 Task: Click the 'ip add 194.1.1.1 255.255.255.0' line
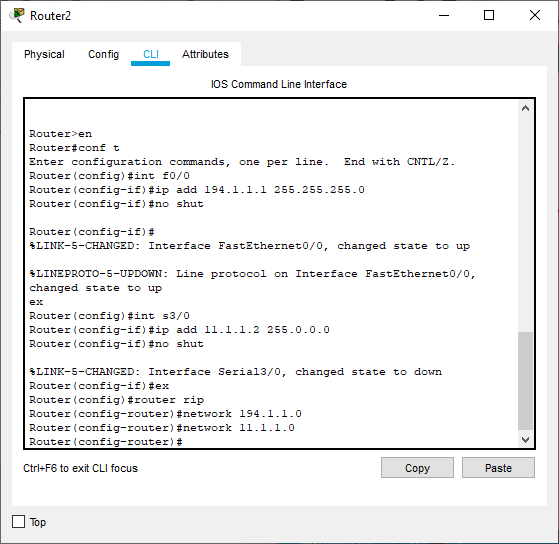(x=197, y=190)
